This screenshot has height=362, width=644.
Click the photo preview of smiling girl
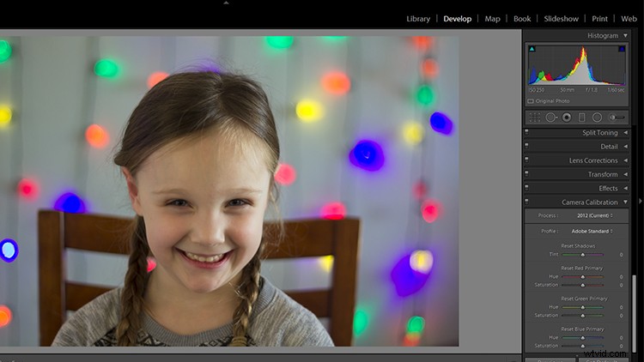pyautogui.click(x=229, y=191)
